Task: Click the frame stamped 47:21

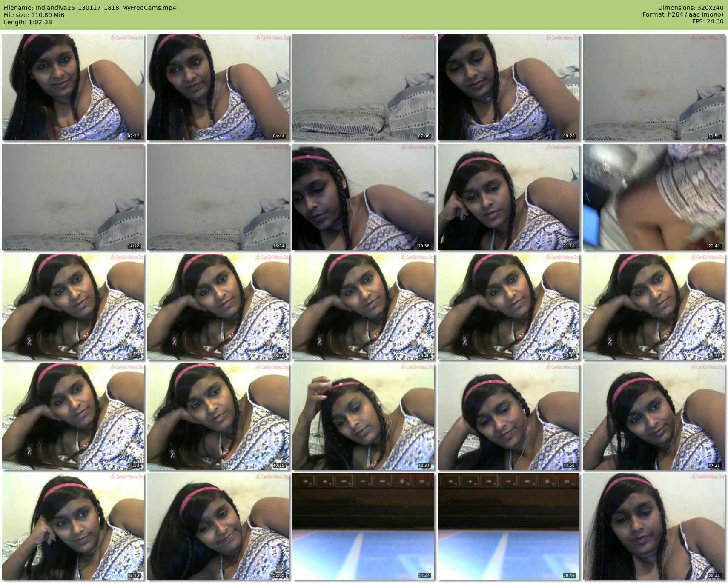Action: tap(654, 417)
